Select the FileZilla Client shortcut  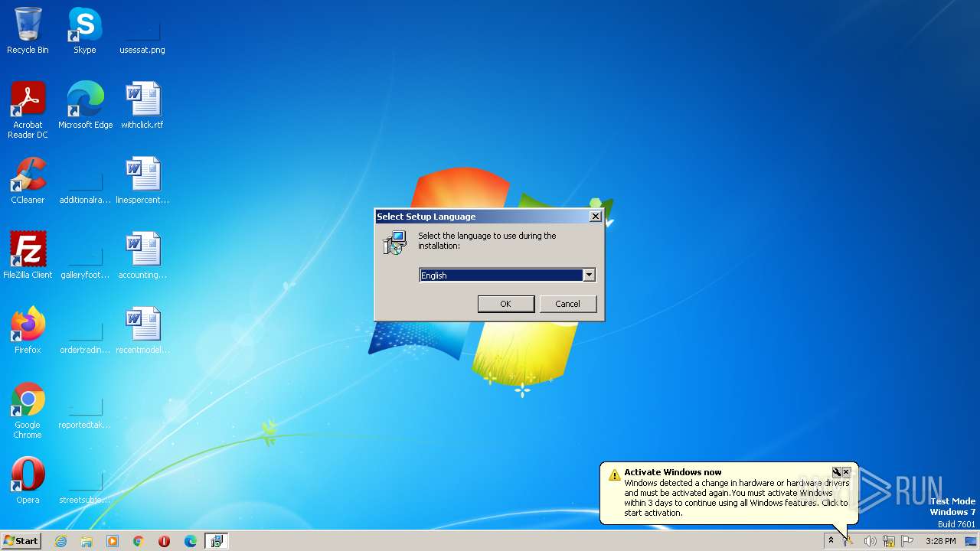tap(28, 256)
